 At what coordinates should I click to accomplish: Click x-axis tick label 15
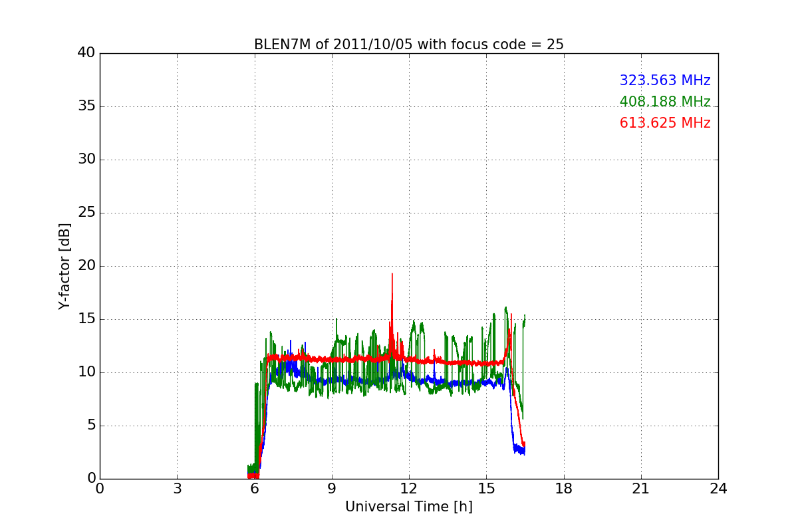[486, 488]
